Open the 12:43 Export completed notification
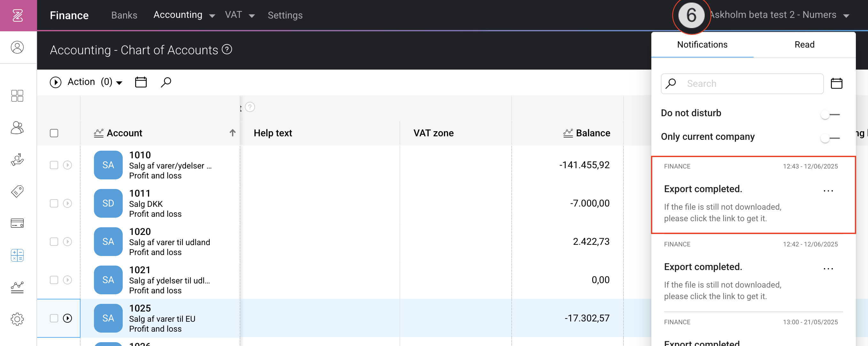 pyautogui.click(x=754, y=194)
